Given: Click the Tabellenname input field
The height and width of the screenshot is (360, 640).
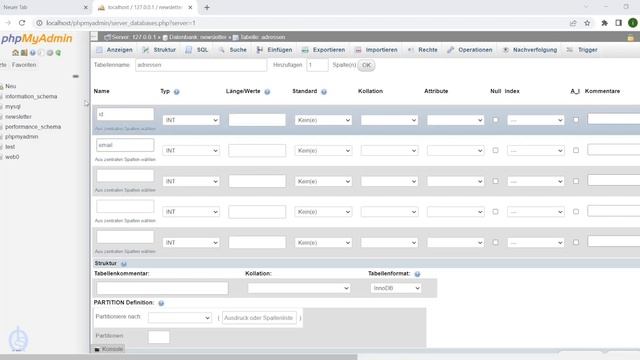Looking at the screenshot, I should point(201,65).
